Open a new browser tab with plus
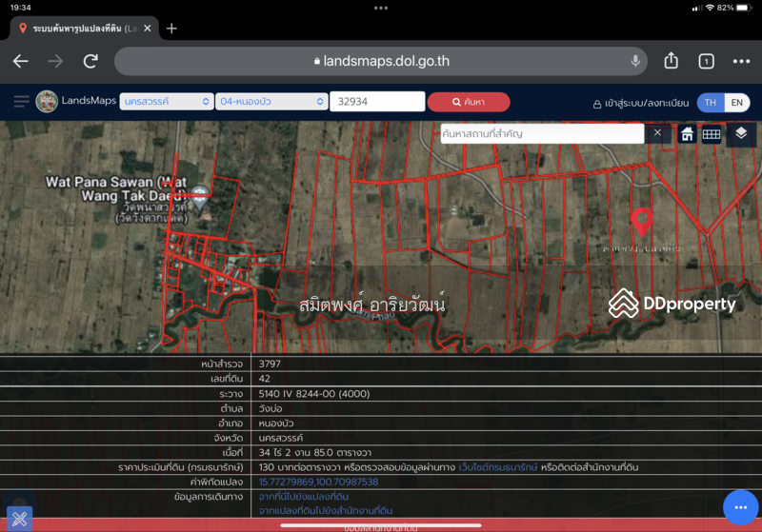 (x=171, y=29)
